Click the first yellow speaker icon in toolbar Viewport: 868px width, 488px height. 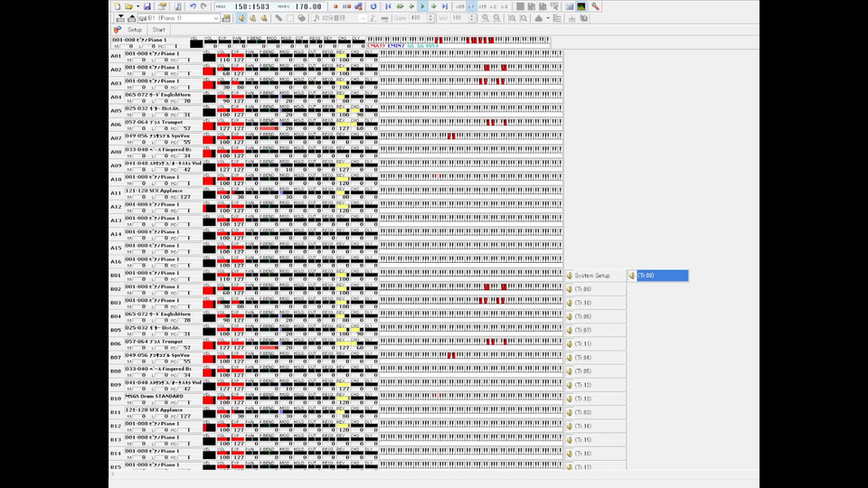(242, 18)
